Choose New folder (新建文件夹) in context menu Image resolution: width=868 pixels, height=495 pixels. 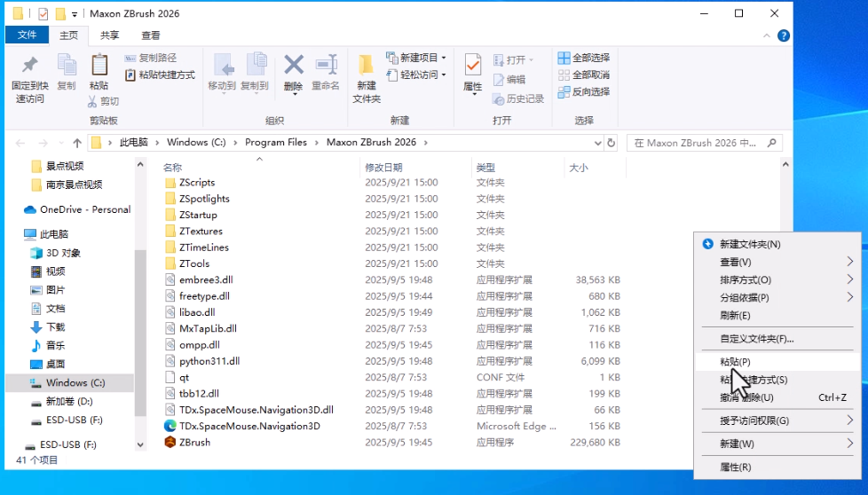pos(777,244)
